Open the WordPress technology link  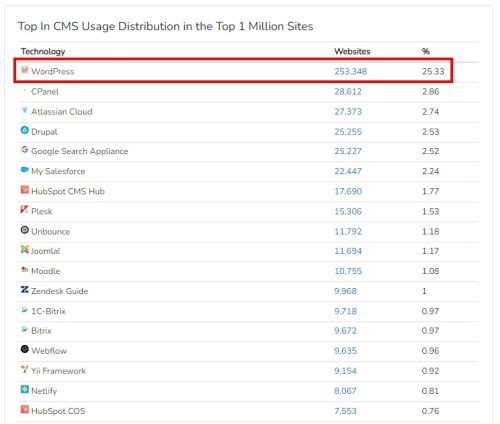pyautogui.click(x=53, y=71)
